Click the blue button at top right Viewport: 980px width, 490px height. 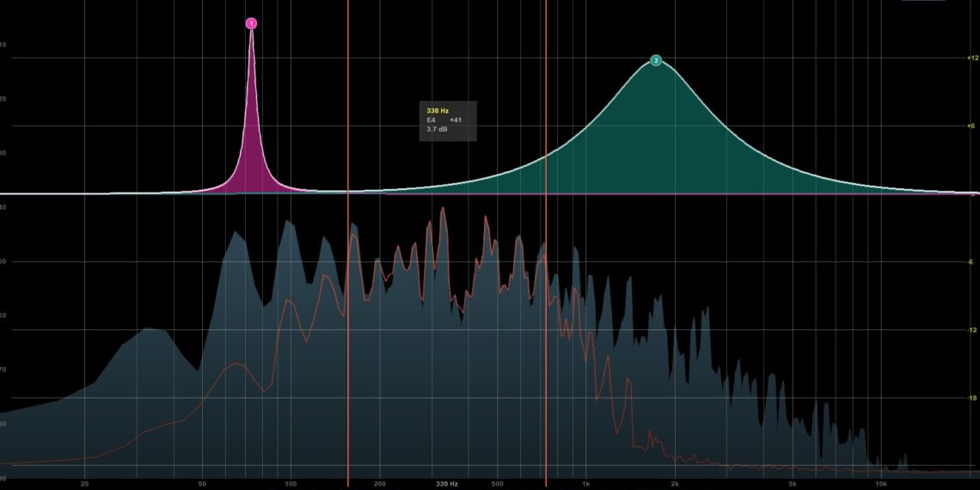coord(923,1)
